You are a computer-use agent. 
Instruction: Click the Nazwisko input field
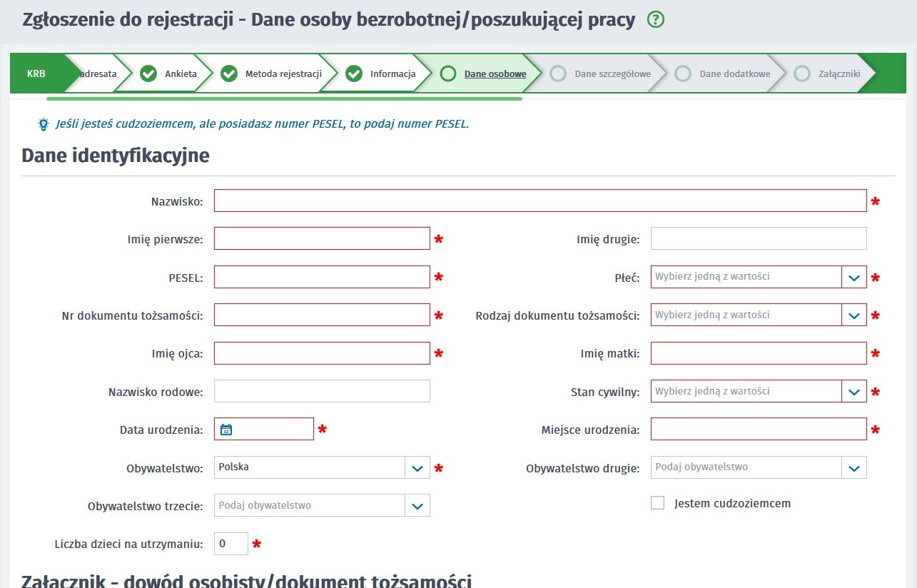[x=540, y=201]
